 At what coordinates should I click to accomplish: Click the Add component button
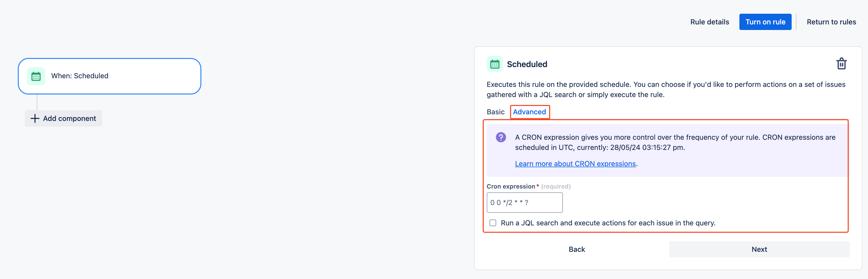63,118
